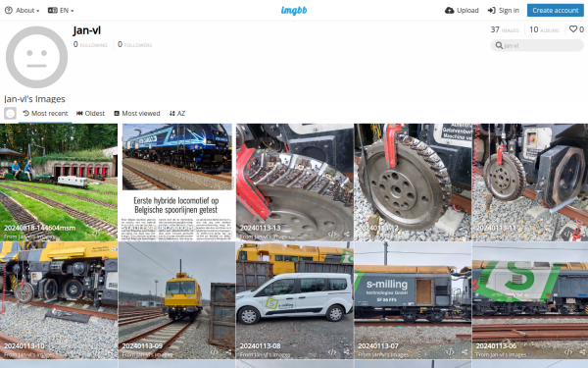Click the embed code icon on 20240818-144604msm
The image size is (588, 368).
[x=96, y=234]
